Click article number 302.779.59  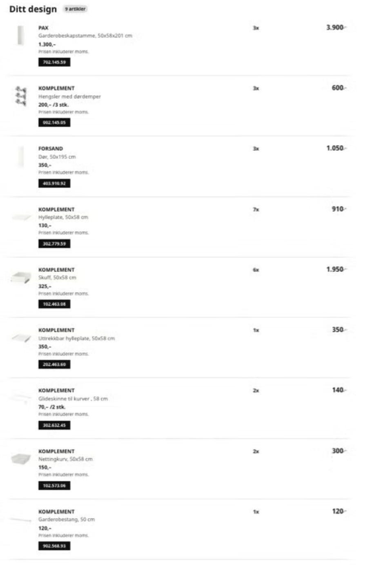point(54,244)
